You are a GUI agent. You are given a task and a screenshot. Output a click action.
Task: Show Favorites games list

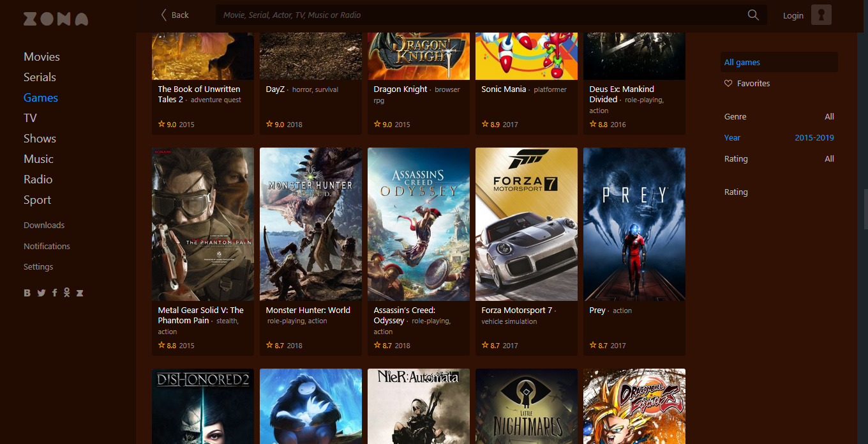[753, 83]
